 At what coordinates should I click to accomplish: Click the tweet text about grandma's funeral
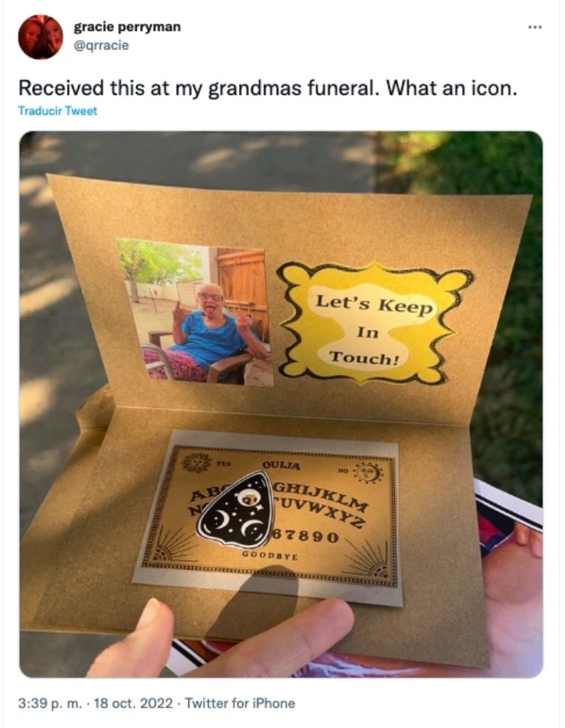pos(268,88)
